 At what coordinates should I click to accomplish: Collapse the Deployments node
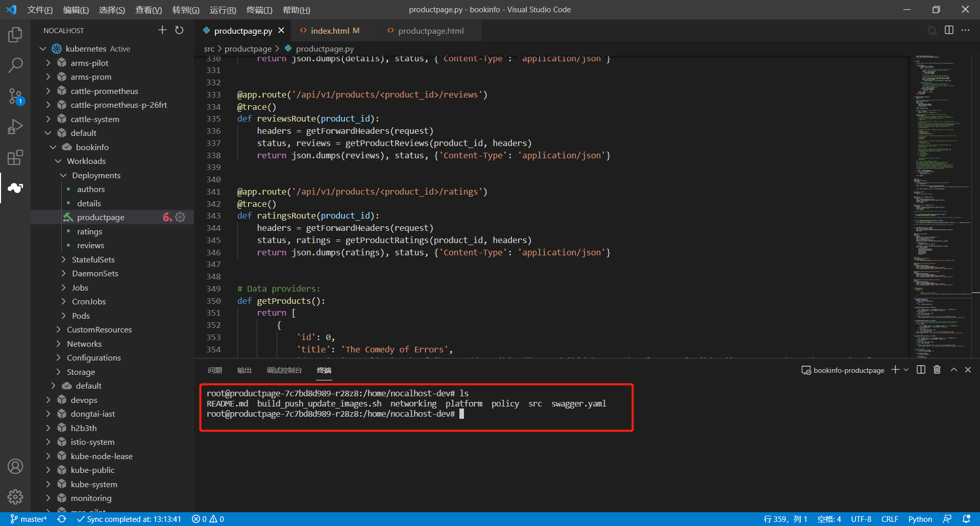coord(63,175)
